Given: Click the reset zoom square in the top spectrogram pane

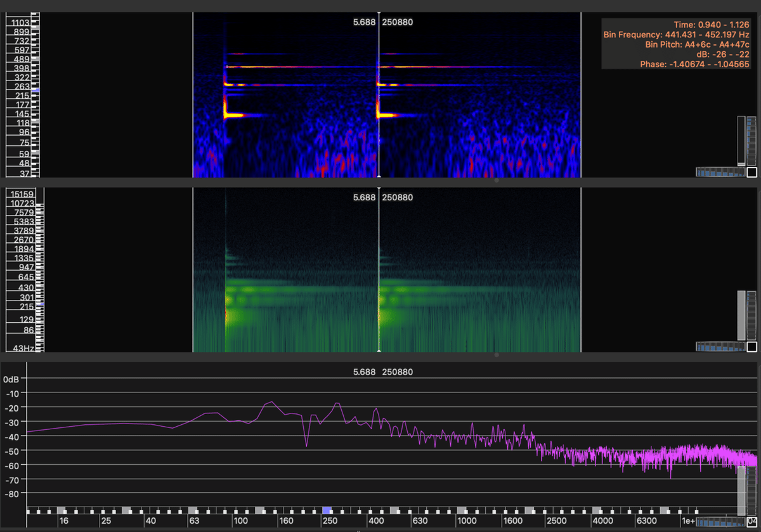Looking at the screenshot, I should (752, 172).
